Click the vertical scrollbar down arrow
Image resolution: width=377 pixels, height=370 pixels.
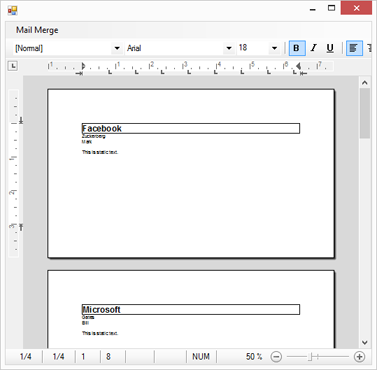click(x=365, y=342)
